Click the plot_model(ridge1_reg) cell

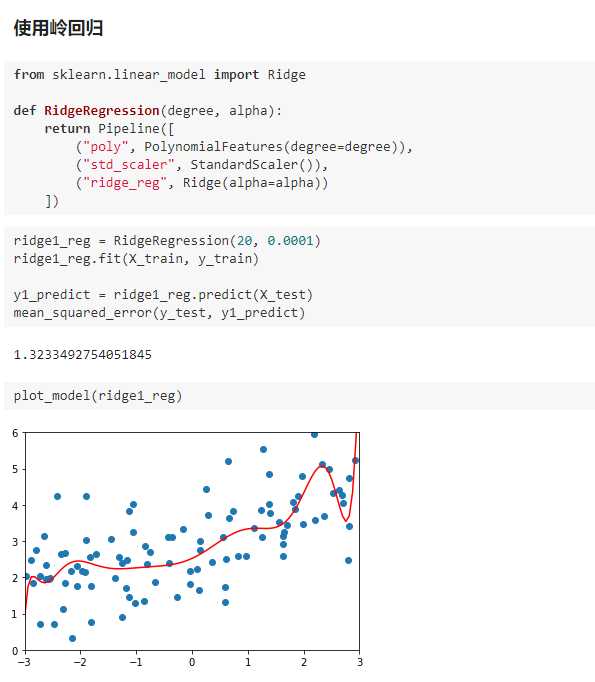coord(299,396)
